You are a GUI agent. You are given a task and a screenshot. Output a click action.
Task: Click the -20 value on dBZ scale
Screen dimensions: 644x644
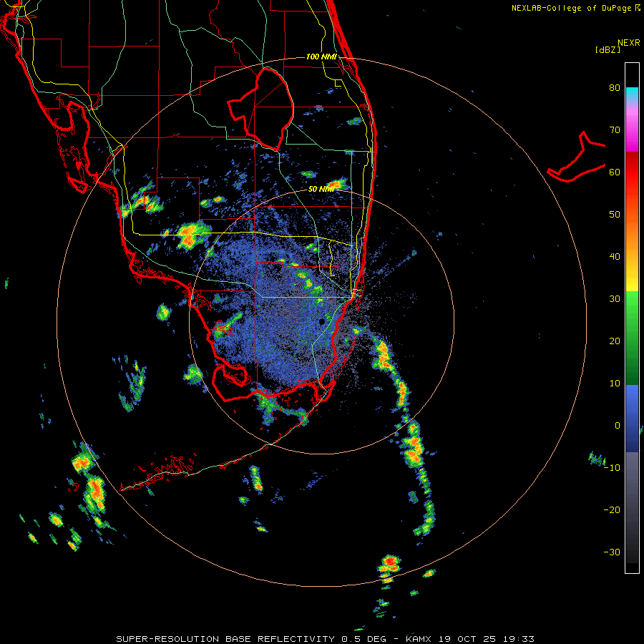pos(612,510)
